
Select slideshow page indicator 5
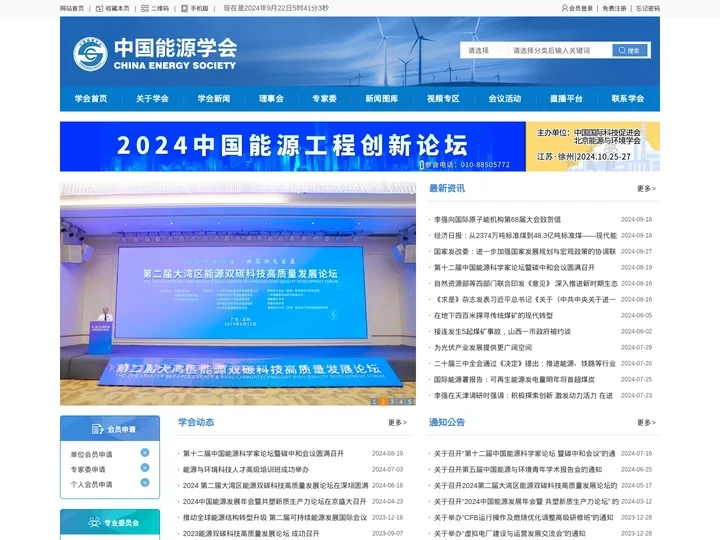[x=410, y=401]
